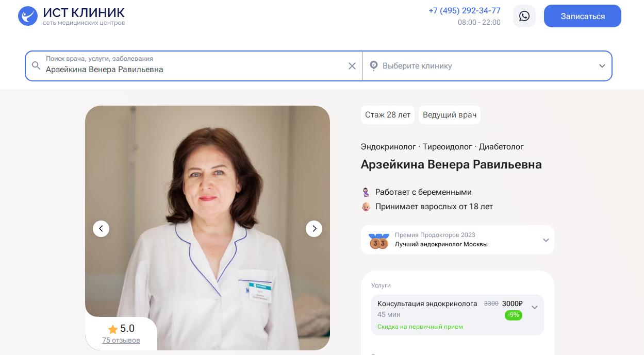The height and width of the screenshot is (355, 644).
Task: Click сеть медицинских центров tagline
Action: point(84,23)
